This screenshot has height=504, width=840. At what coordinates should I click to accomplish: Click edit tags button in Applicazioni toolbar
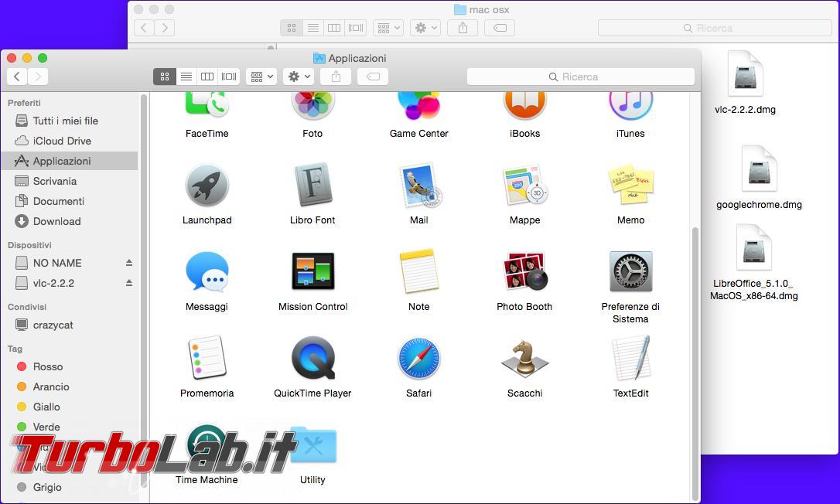[x=373, y=77]
